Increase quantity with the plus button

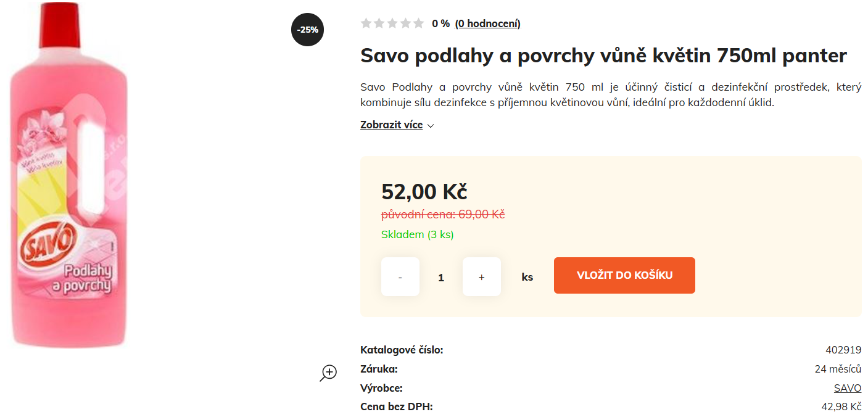[x=482, y=277]
